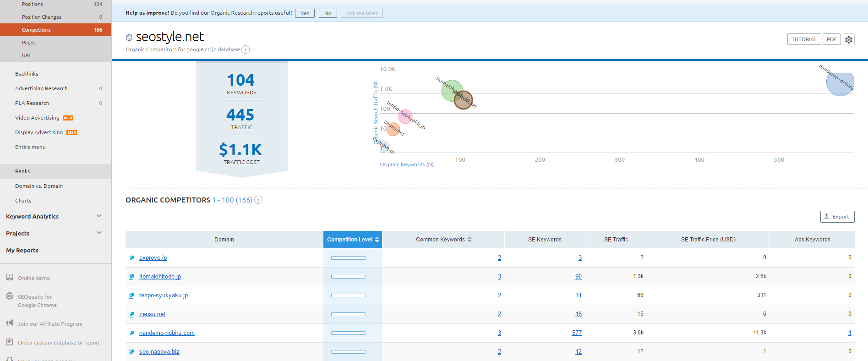This screenshot has width=868, height=361.
Task: Sort by Common Keywords arrows
Action: [469, 240]
